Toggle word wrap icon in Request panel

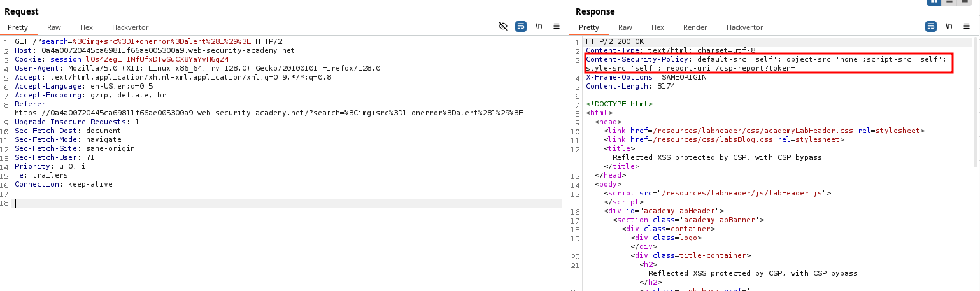pyautogui.click(x=521, y=27)
